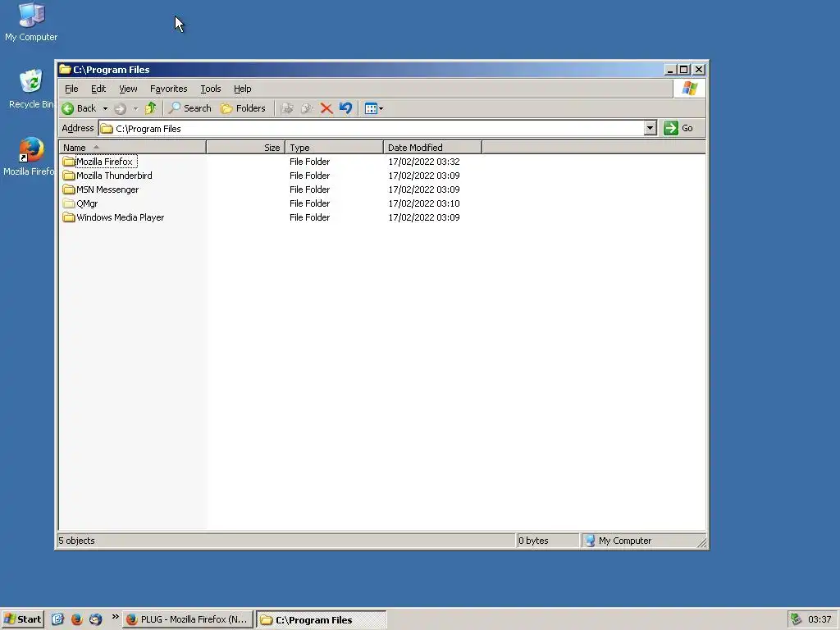Screen dimensions: 840x630
Task: Select the Windows Media Player folder icon
Action: click(69, 217)
